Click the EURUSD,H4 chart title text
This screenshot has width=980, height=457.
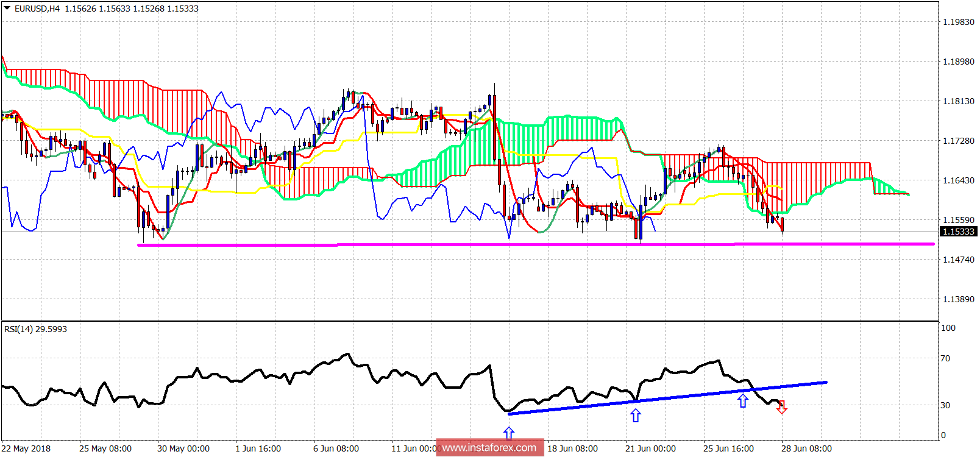tap(37, 9)
